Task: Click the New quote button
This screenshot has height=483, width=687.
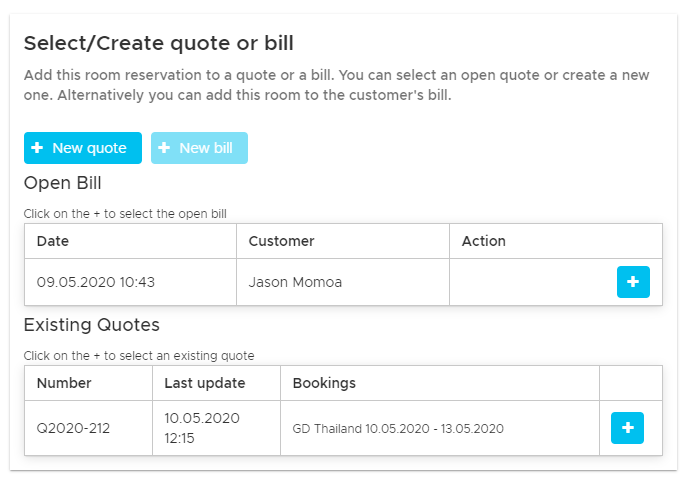Action: pos(83,148)
